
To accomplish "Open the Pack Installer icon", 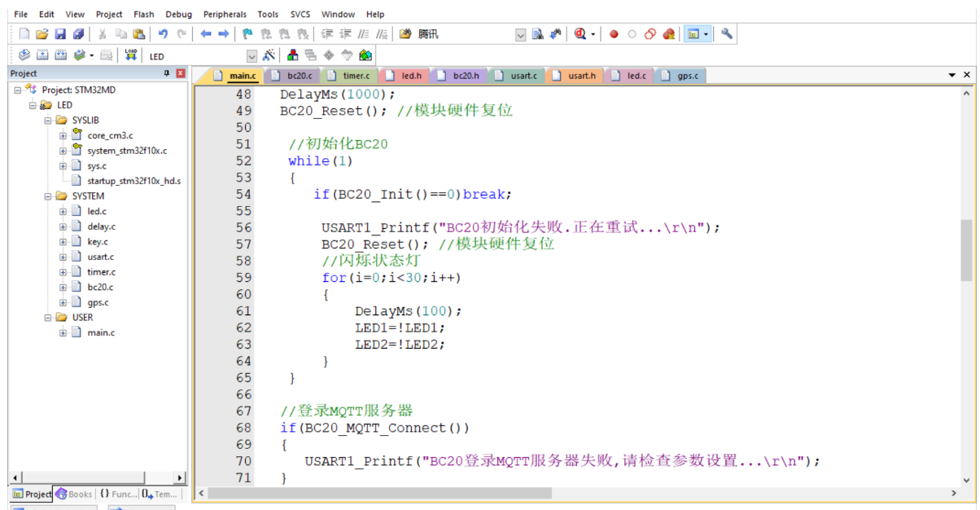I will tap(365, 55).
